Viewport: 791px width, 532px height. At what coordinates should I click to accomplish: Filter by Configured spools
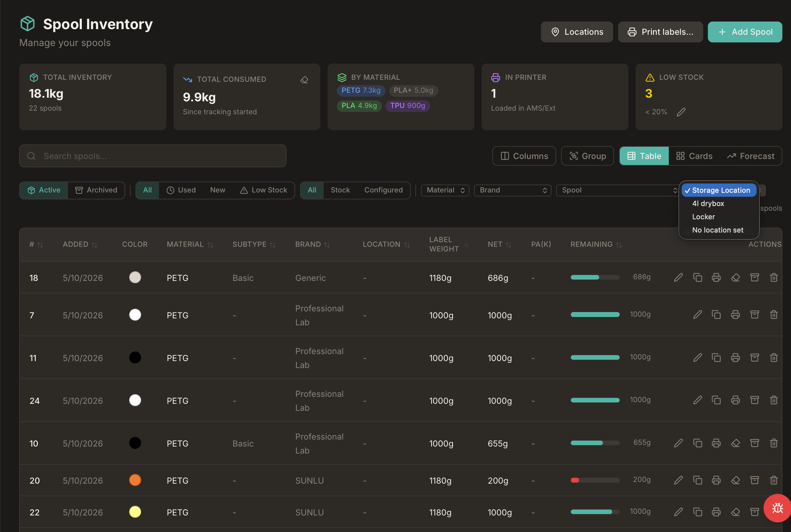click(x=383, y=190)
